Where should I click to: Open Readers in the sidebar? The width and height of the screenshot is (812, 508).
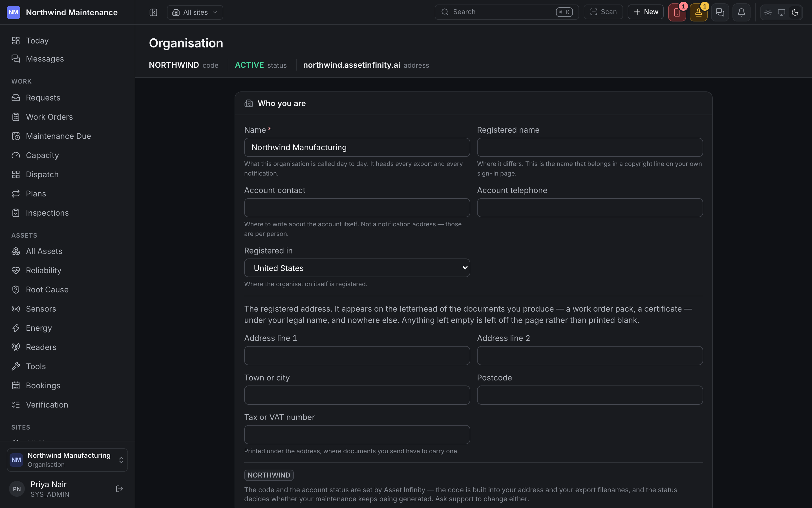tap(67, 347)
